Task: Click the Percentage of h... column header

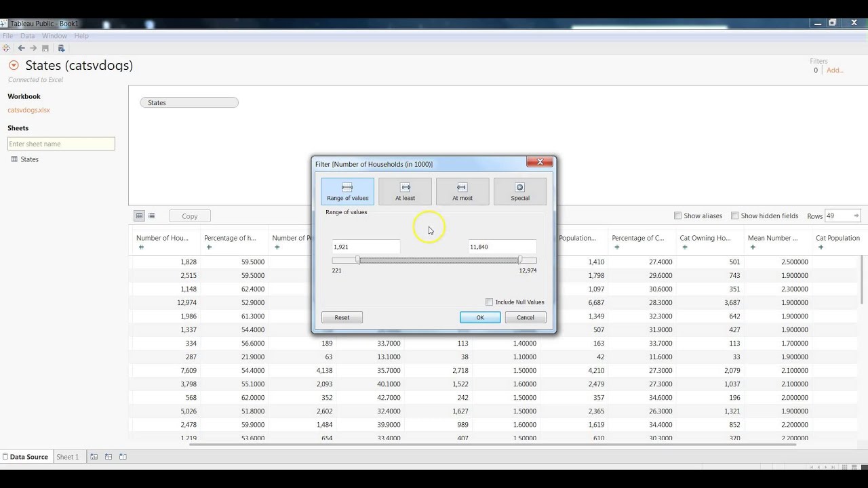Action: tap(230, 238)
